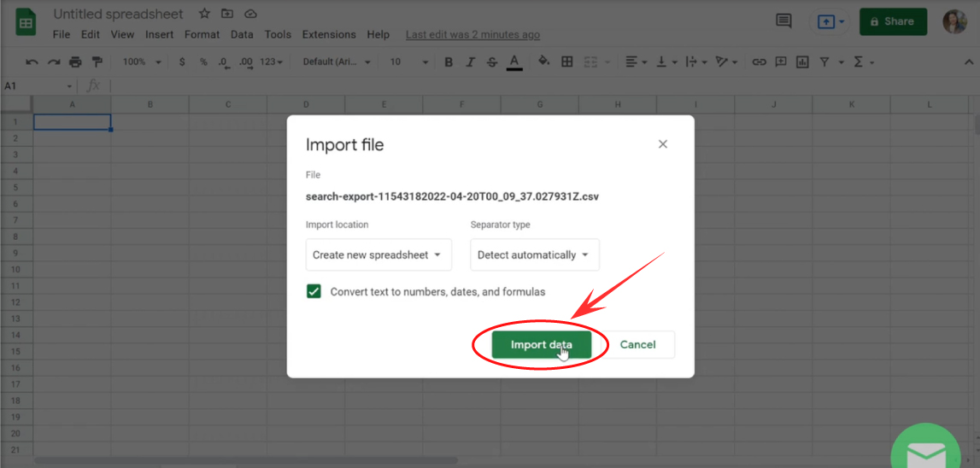This screenshot has width=980, height=468.
Task: Toggle Strikethrough formatting
Action: click(x=492, y=61)
